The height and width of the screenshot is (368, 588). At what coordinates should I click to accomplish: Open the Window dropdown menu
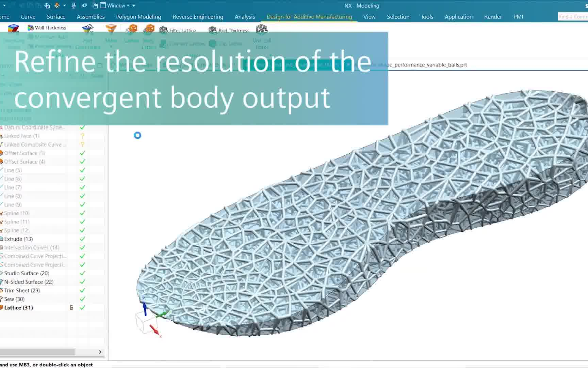[x=118, y=5]
